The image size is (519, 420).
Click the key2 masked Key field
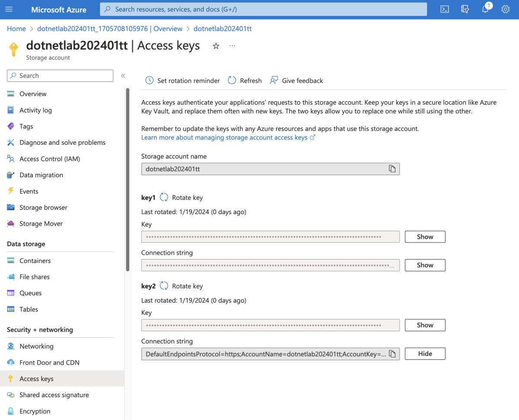tap(270, 325)
